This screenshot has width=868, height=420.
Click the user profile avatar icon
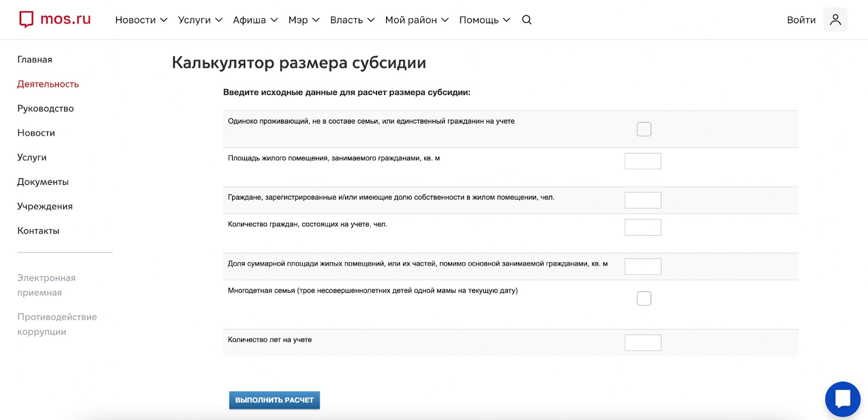(835, 20)
